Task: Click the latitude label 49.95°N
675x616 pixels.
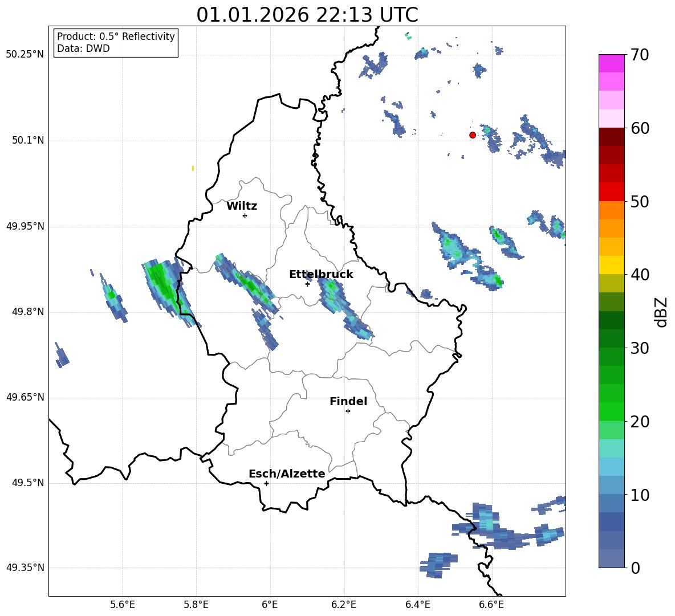Action: [x=25, y=226]
